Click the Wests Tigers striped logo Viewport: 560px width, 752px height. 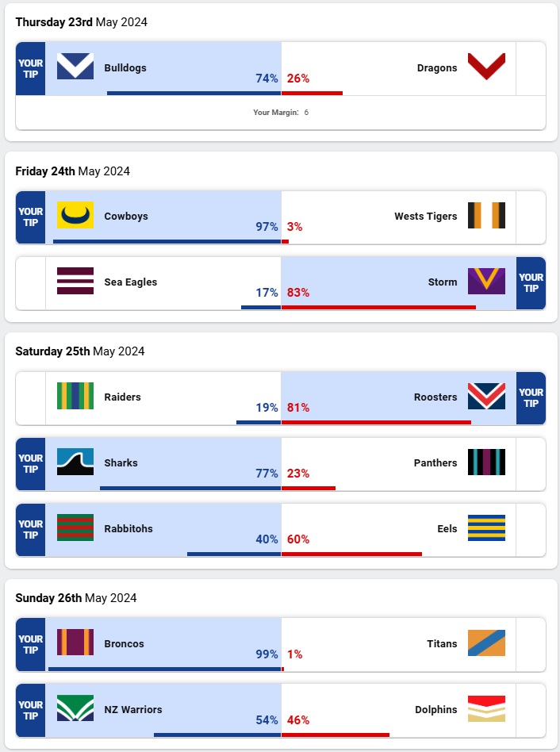(486, 215)
